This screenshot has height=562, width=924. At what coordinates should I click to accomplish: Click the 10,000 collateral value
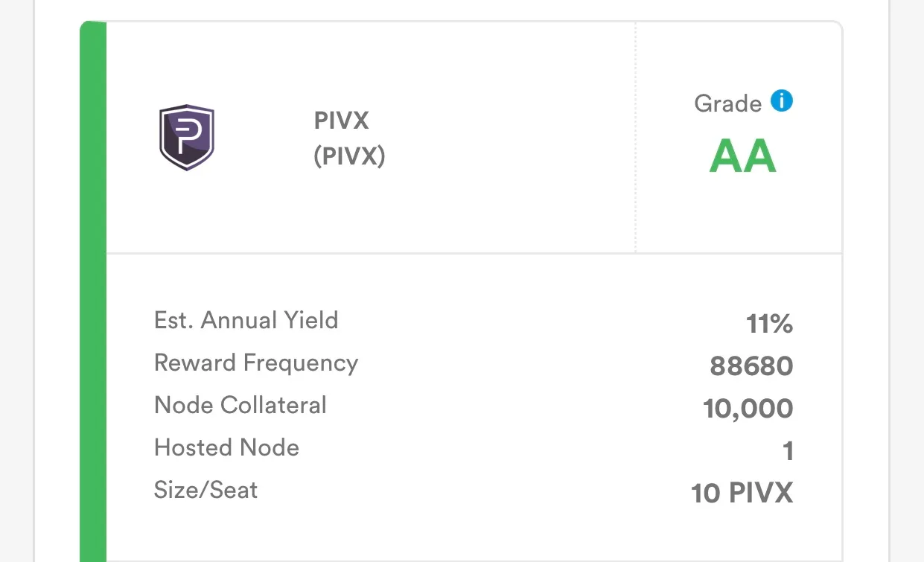pyautogui.click(x=748, y=409)
